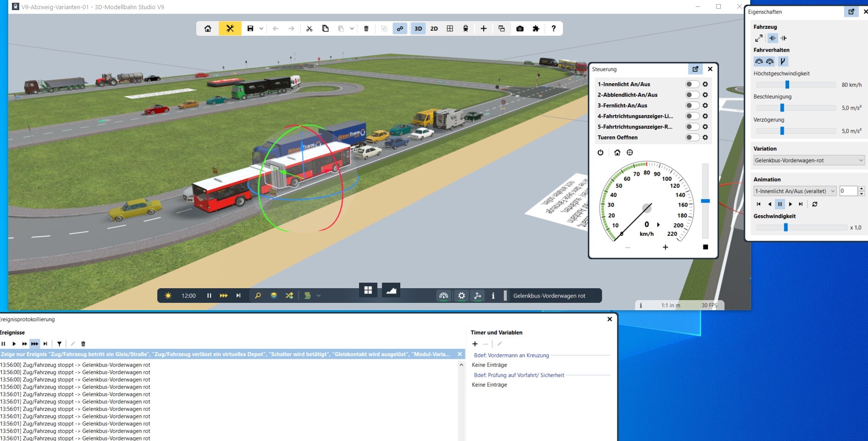
Task: Switch on Tueren Oeffnen toggle
Action: [x=692, y=137]
